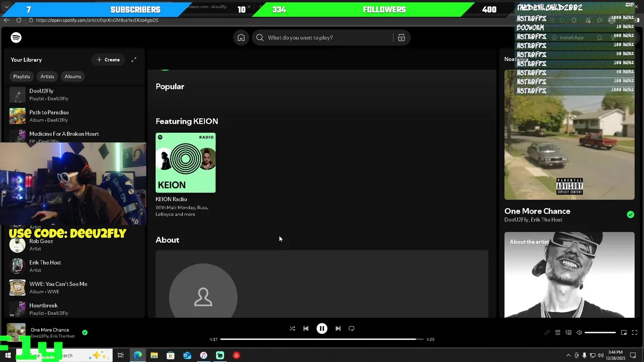Open Microsoft Edge from taskbar
This screenshot has width=644, height=362.
138,355
